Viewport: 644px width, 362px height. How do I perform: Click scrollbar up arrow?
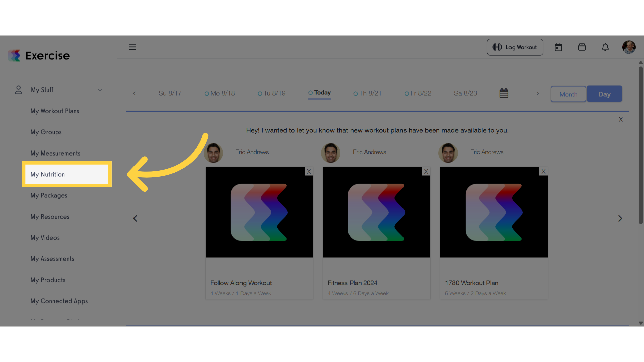pos(641,62)
